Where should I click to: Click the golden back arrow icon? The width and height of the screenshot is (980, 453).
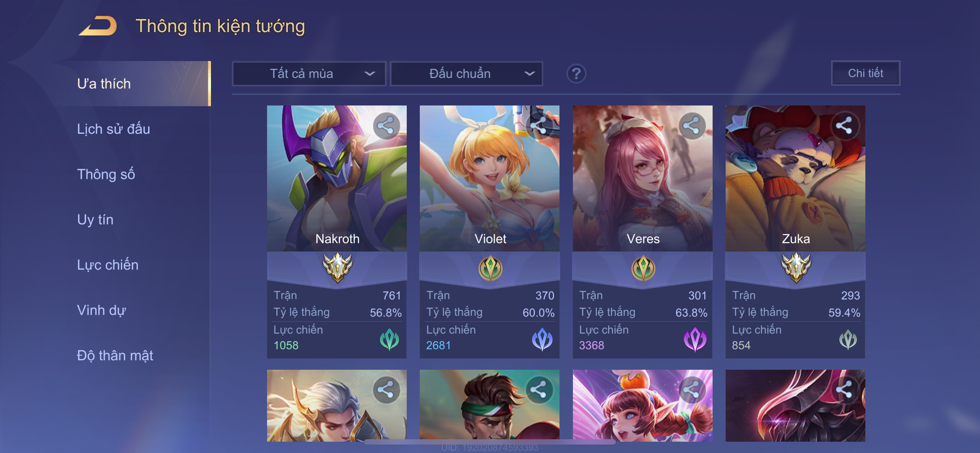coord(98,26)
